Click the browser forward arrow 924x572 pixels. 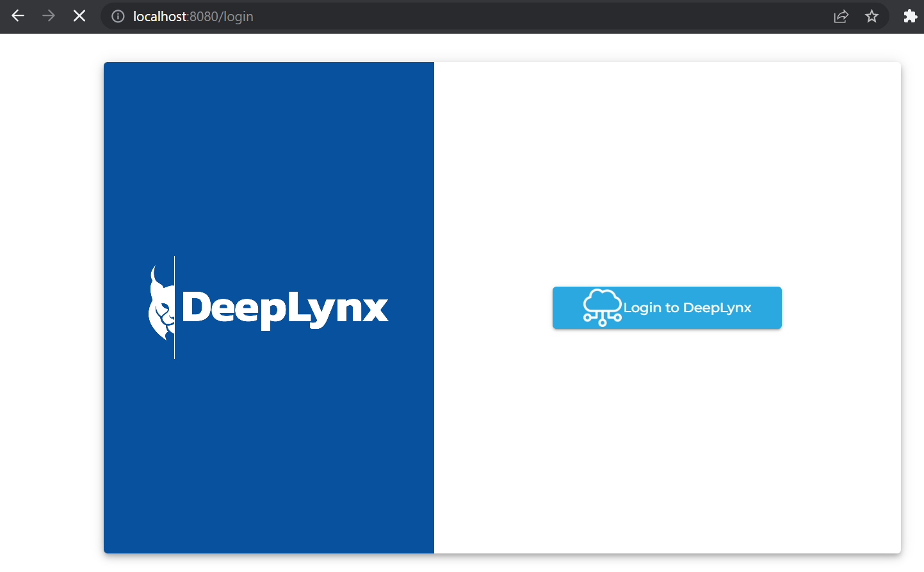coord(49,16)
